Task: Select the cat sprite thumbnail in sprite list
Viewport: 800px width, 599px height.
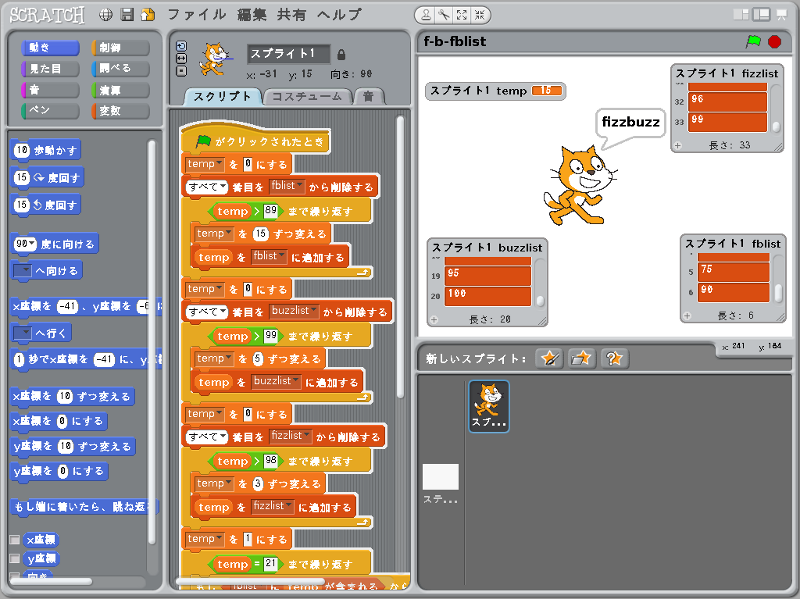Action: tap(489, 406)
